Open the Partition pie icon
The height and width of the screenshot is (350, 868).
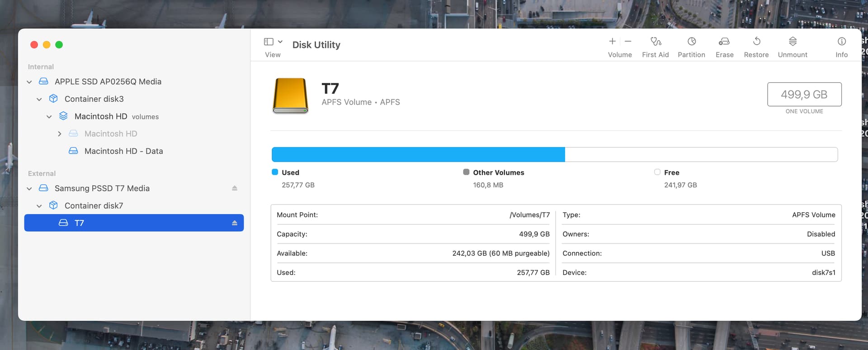pos(692,42)
